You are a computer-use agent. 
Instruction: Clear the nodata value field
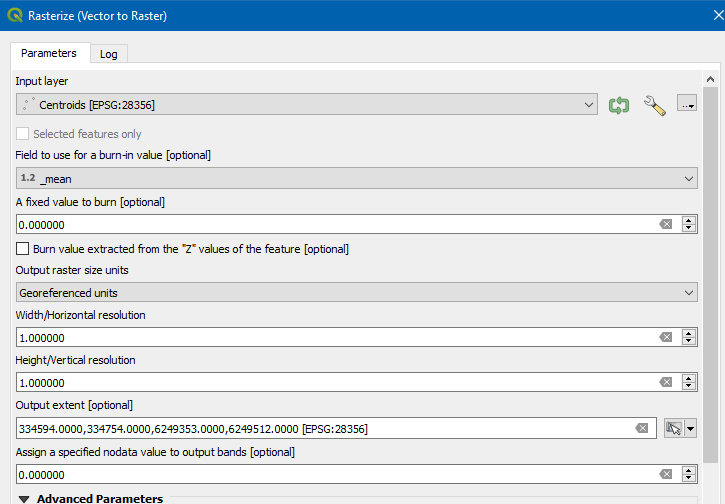pyautogui.click(x=666, y=474)
